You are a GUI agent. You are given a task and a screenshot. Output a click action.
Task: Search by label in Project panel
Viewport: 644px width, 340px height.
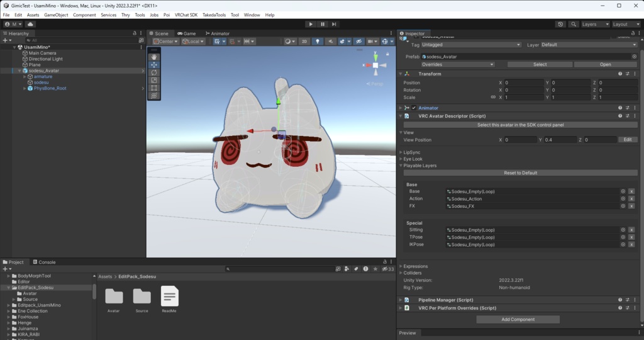pos(356,269)
